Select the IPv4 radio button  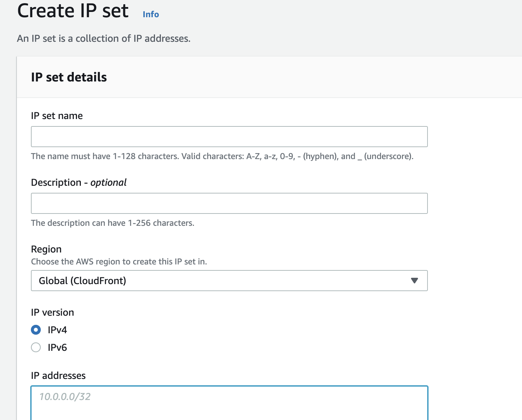click(x=36, y=330)
